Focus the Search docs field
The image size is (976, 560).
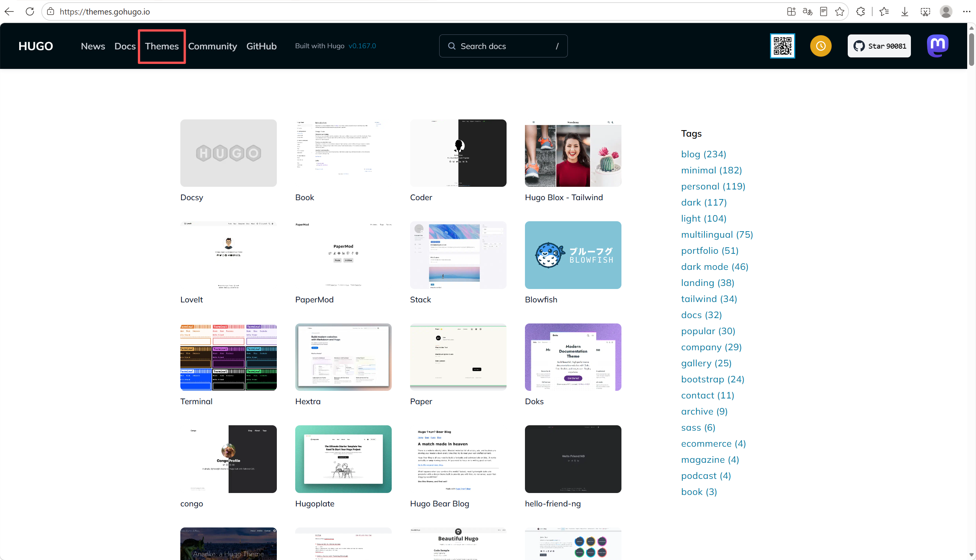pos(503,46)
